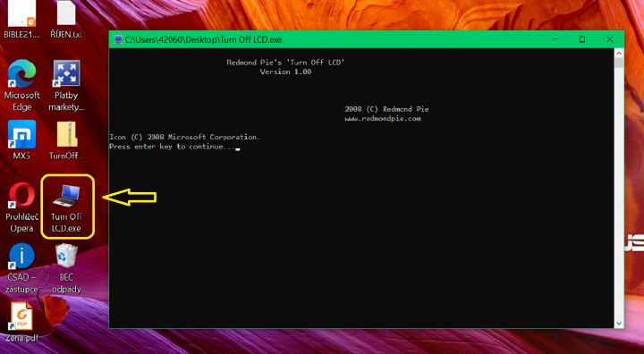
Task: Click the 'Icon (C) 2008 Microsoft Corporation' line
Action: coord(184,137)
